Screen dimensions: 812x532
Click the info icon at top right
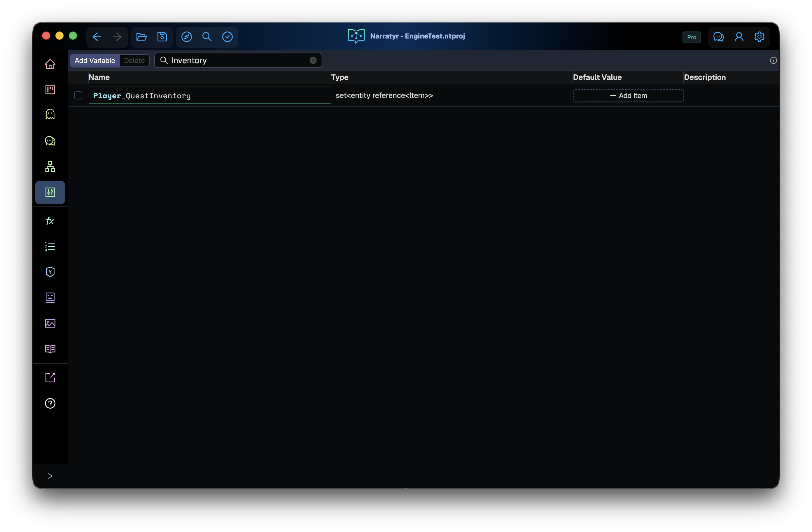[773, 60]
